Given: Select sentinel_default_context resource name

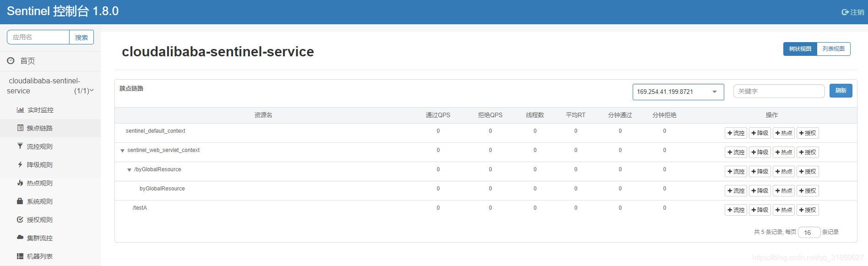Looking at the screenshot, I should pyautogui.click(x=156, y=131).
